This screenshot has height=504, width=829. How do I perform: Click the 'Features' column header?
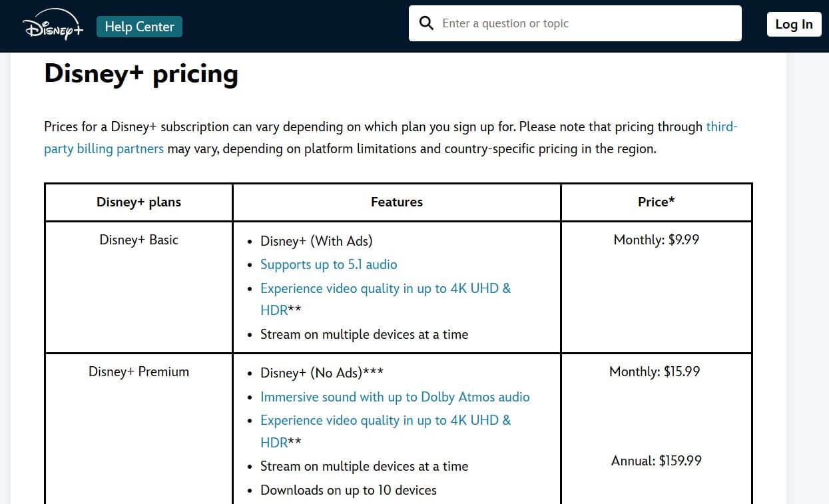396,202
